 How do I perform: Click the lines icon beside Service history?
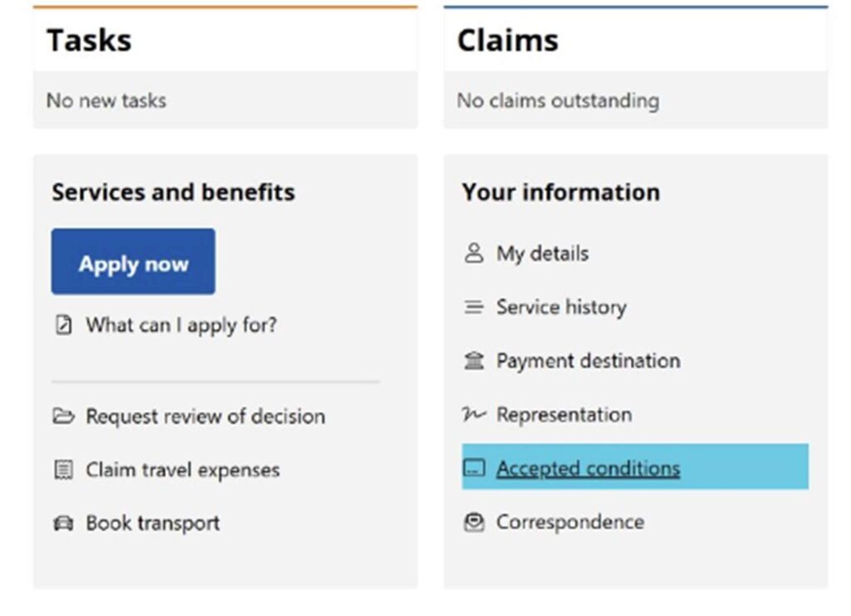click(x=474, y=308)
